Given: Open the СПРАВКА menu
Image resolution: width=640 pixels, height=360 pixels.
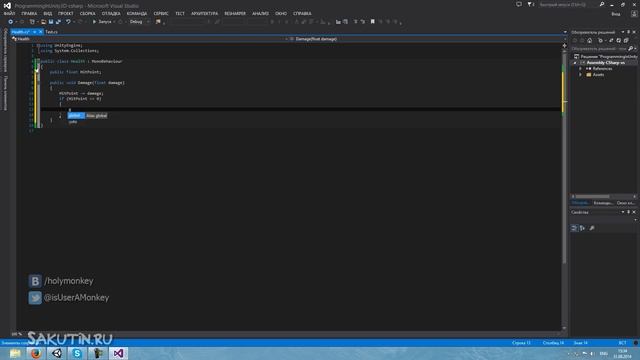Looking at the screenshot, I should (x=302, y=13).
